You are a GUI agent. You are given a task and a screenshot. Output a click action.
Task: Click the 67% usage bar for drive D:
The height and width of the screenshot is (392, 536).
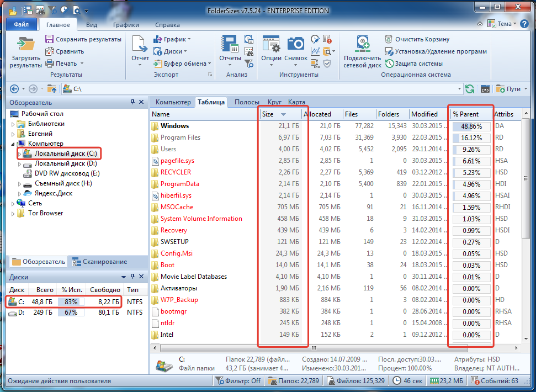pyautogui.click(x=71, y=312)
